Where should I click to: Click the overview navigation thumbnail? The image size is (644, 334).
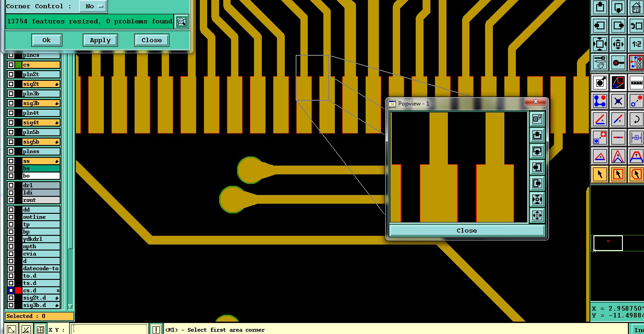608,243
